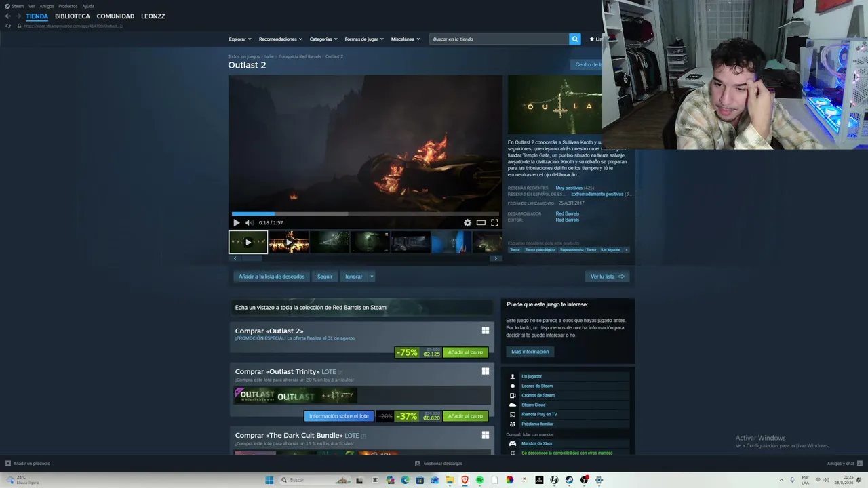Open the Amigos menu
This screenshot has width=868, height=488.
tap(47, 6)
